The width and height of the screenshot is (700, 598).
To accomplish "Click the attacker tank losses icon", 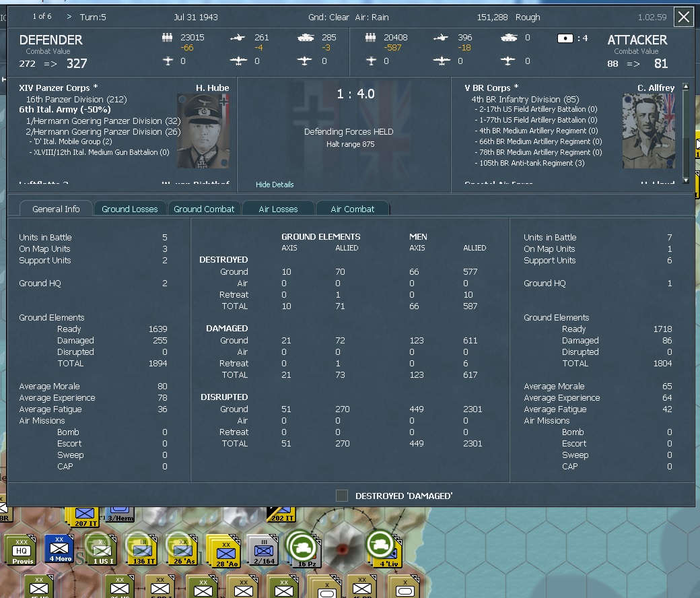I will point(510,38).
